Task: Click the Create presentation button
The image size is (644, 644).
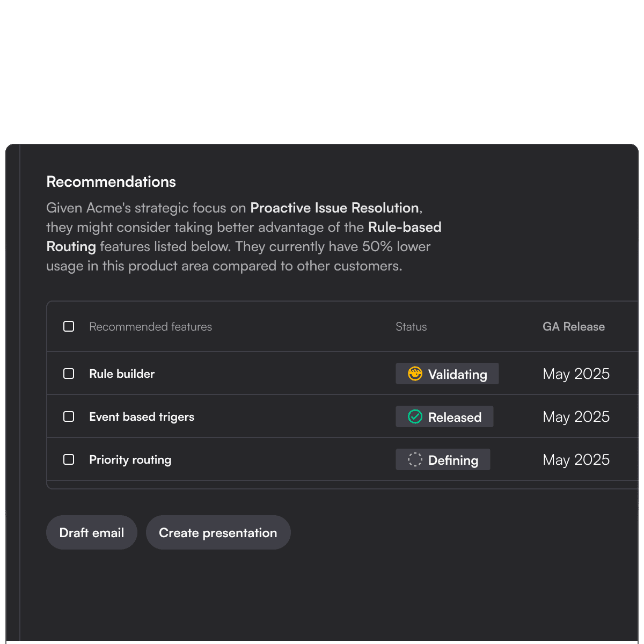Action: pos(218,532)
